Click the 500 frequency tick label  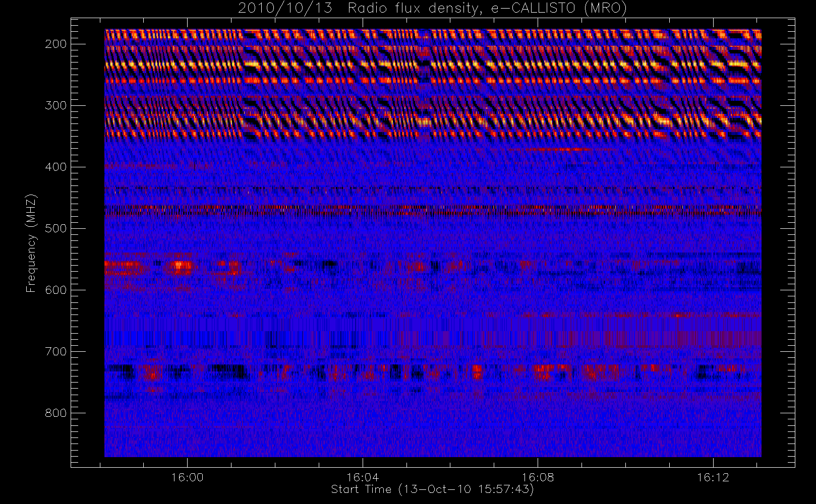[55, 229]
